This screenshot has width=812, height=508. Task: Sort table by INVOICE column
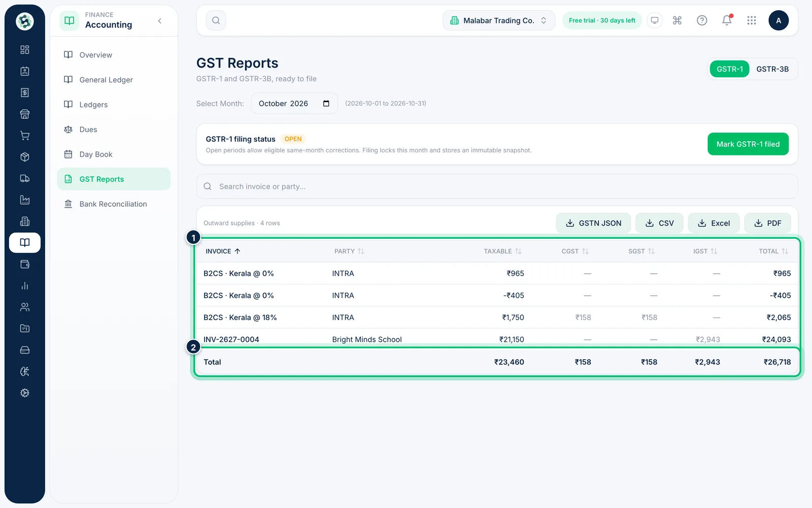(x=223, y=251)
